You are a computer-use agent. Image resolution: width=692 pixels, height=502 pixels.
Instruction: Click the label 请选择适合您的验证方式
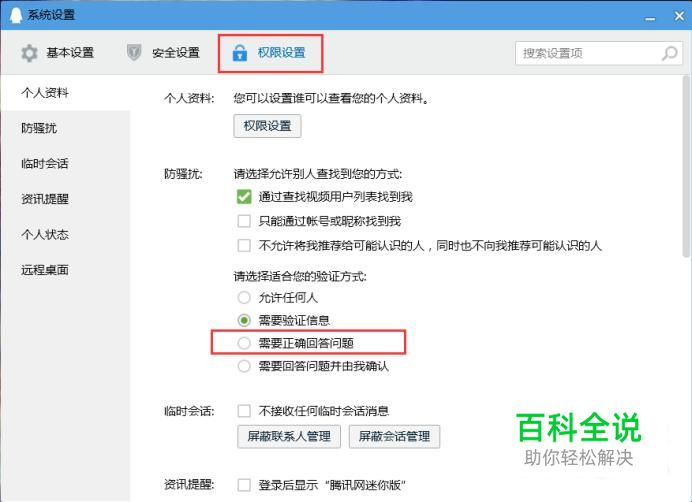(300, 276)
